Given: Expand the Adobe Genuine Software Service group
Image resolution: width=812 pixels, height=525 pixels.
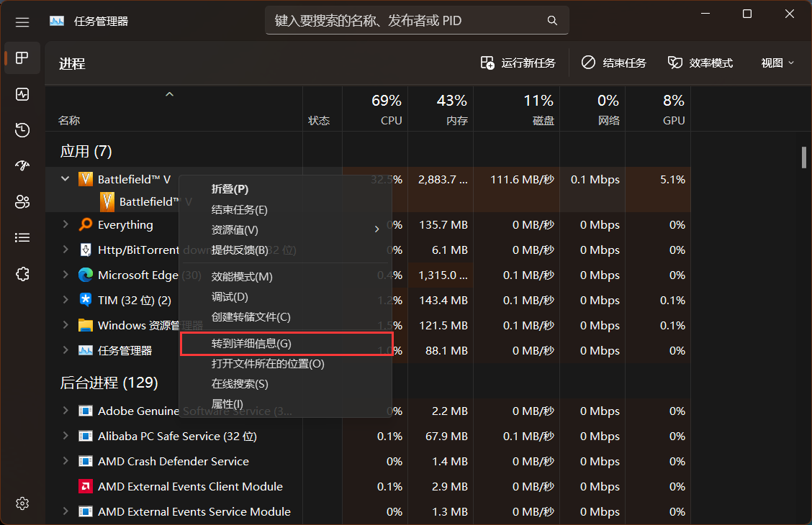Looking at the screenshot, I should point(66,410).
